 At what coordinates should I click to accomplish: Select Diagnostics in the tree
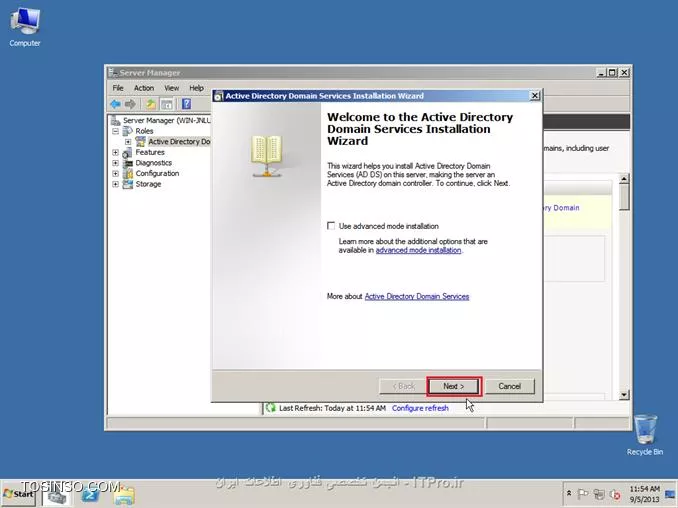(x=154, y=163)
